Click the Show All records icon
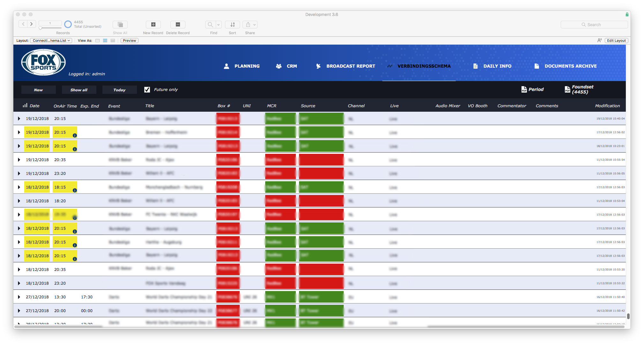644x345 pixels. point(120,25)
